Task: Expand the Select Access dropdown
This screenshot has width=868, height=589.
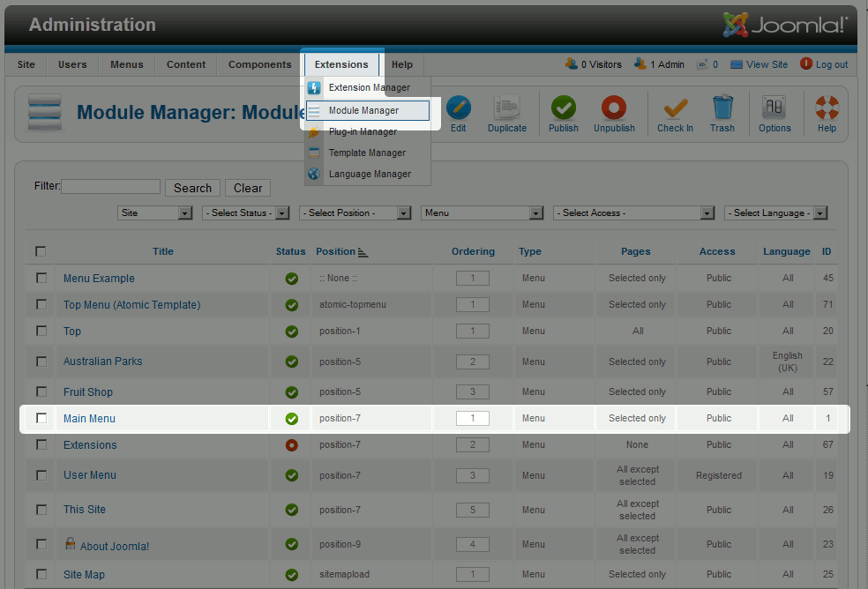Action: (x=633, y=213)
